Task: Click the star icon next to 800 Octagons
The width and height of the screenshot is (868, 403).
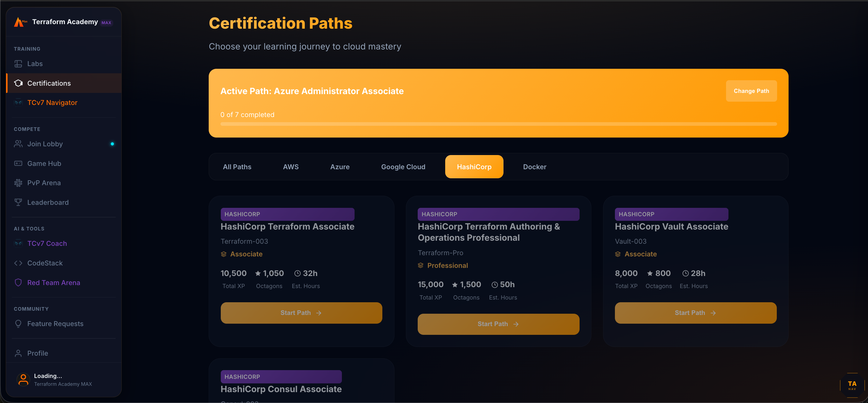Action: click(x=650, y=273)
